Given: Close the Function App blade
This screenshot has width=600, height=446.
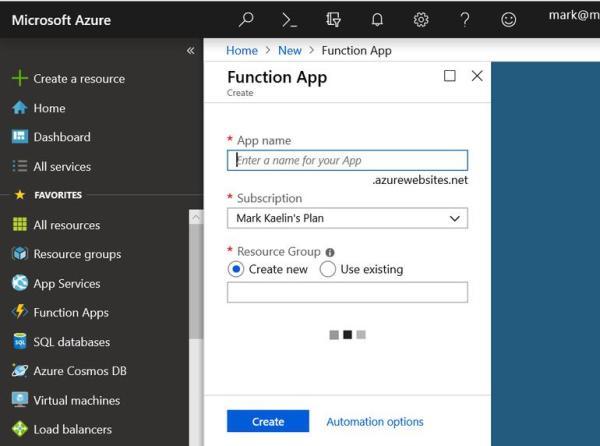Looking at the screenshot, I should (477, 76).
